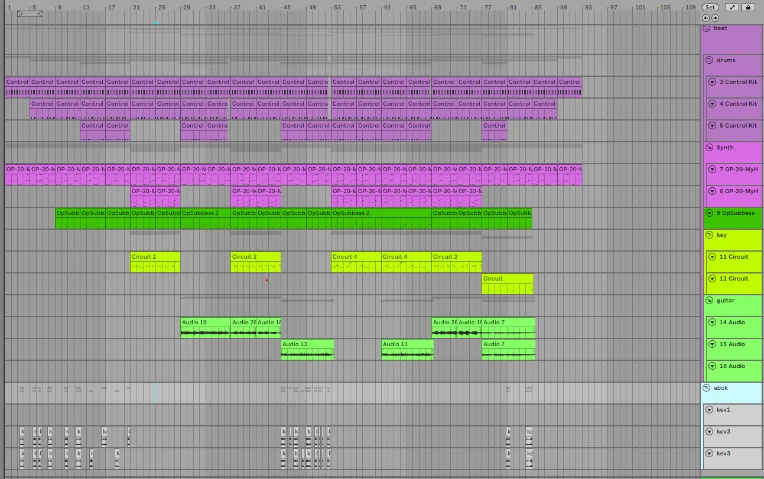The width and height of the screenshot is (764, 479).
Task: Click the Set locator button
Action: coord(710,7)
